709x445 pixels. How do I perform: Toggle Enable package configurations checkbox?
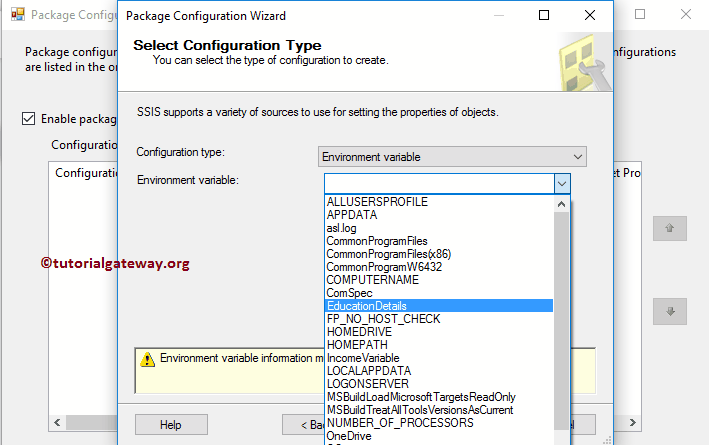28,119
